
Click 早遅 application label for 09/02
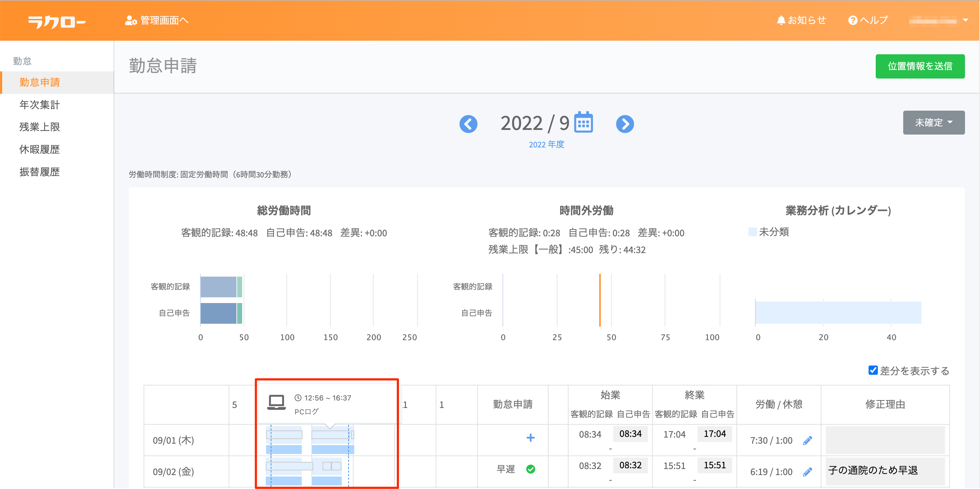[x=506, y=469]
